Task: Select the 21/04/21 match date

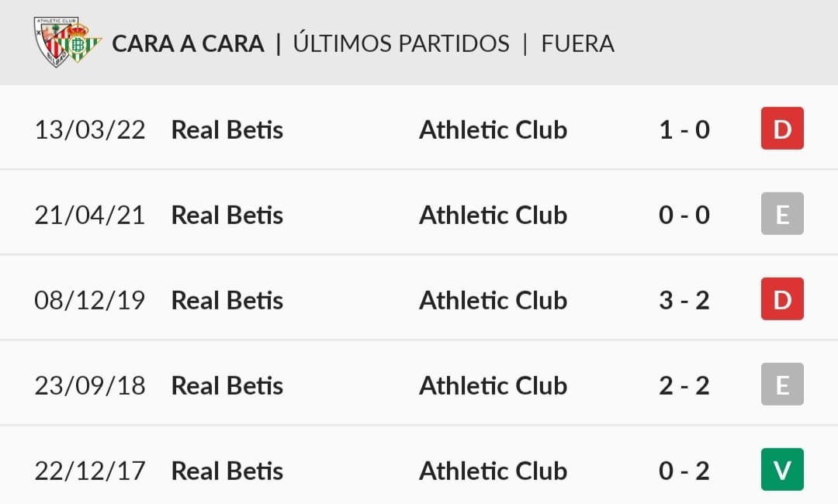Action: (90, 215)
